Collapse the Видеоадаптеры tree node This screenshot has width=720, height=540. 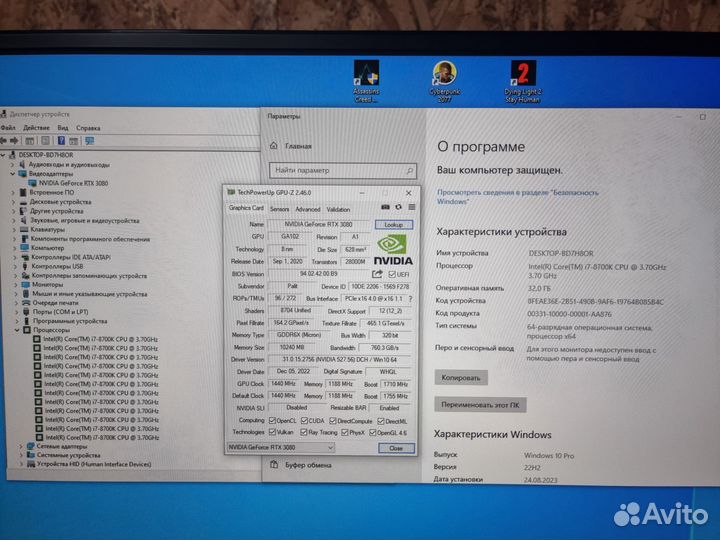12,174
